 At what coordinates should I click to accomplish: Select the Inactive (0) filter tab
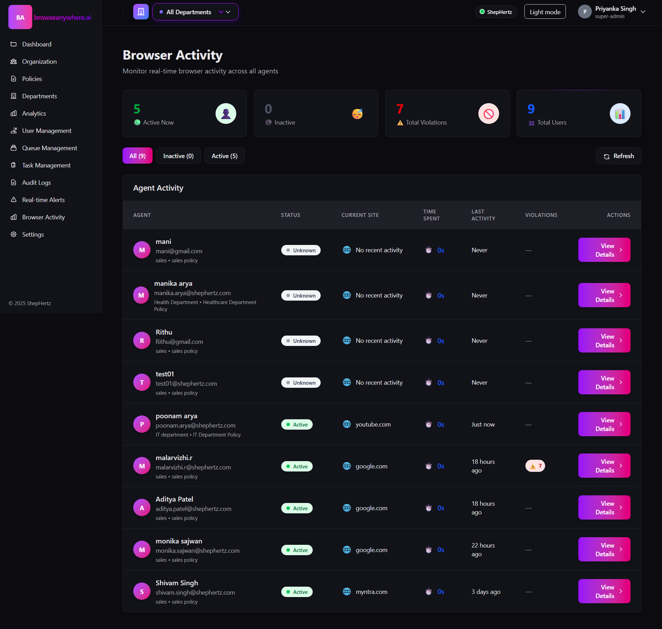coord(178,156)
